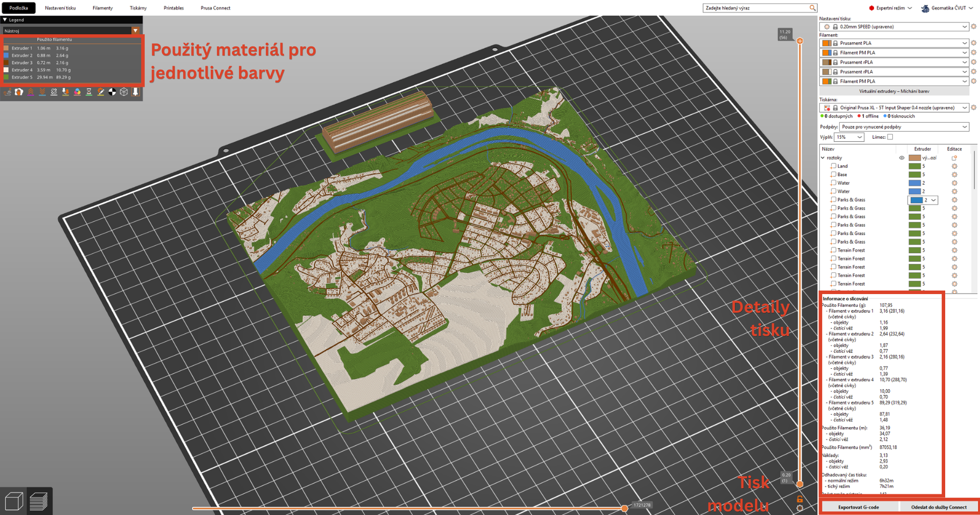The height and width of the screenshot is (515, 980).
Task: Click the top thumb of vertical layer slider
Action: click(800, 41)
